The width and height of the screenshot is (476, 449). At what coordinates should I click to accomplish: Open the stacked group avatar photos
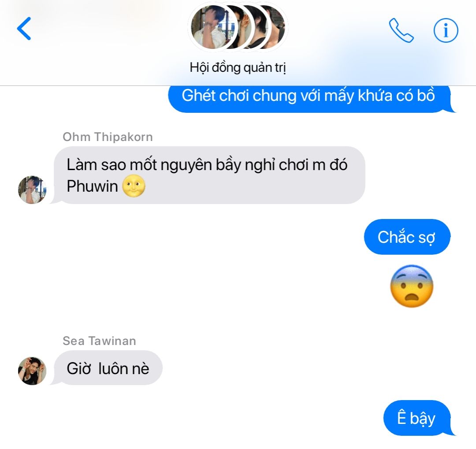(238, 27)
